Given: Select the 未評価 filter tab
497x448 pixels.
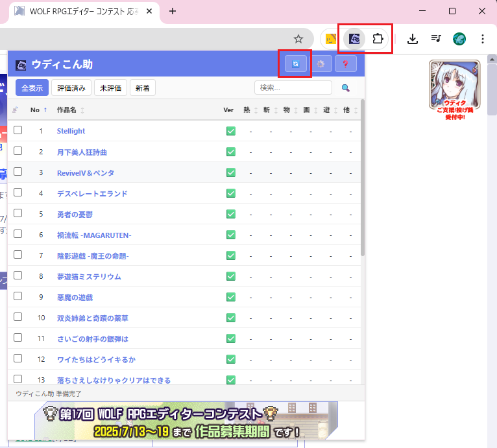Looking at the screenshot, I should point(110,88).
